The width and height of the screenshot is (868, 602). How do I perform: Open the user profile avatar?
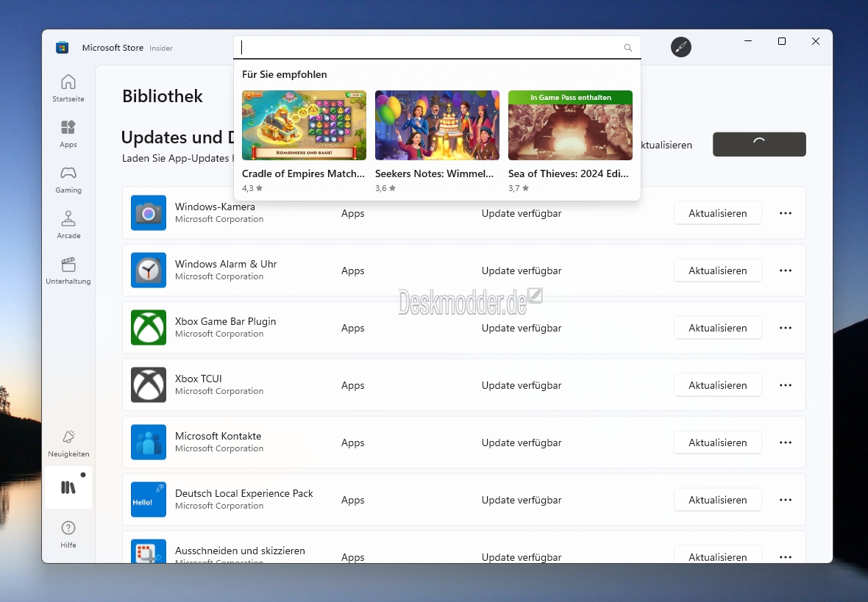point(681,47)
